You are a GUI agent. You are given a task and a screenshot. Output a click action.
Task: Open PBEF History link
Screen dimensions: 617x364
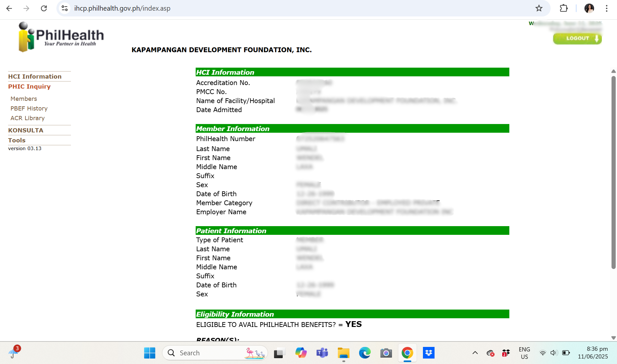pos(29,108)
